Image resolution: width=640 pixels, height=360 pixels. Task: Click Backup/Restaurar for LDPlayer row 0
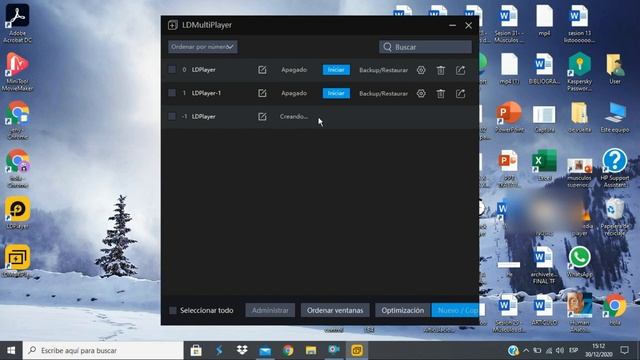pos(383,70)
